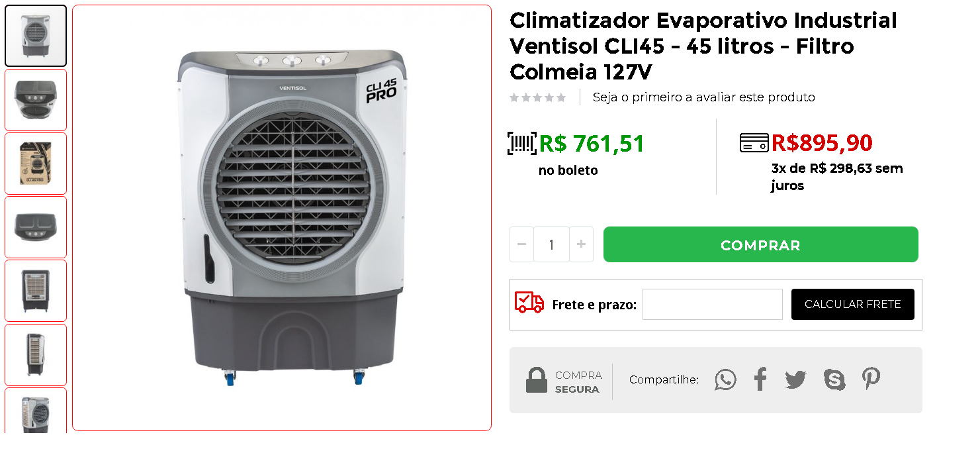Share product on Facebook
The image size is (980, 451).
[x=760, y=379]
